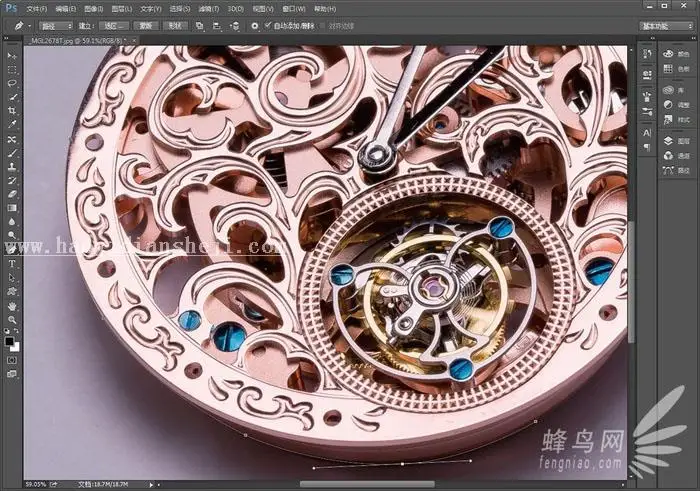Open the Layer (L) menu

tap(122, 9)
